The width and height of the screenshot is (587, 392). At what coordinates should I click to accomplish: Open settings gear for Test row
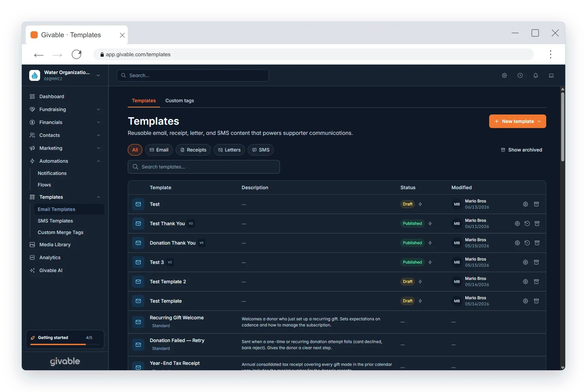coord(526,204)
